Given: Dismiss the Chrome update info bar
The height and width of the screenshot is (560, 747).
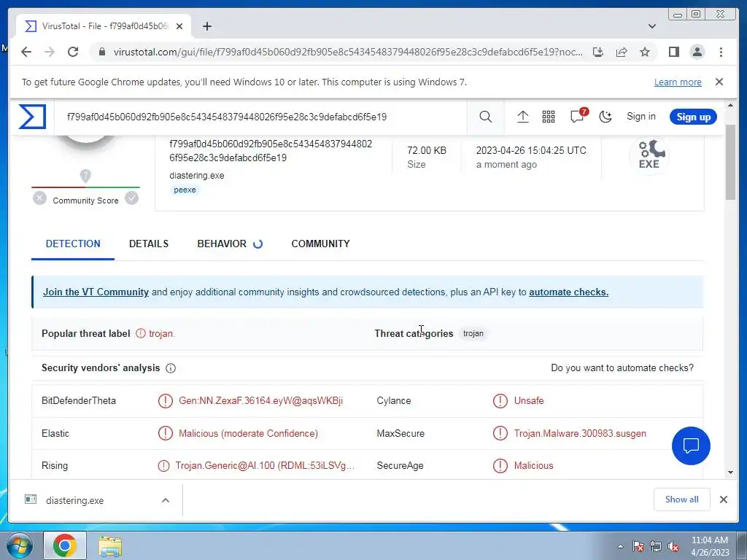Looking at the screenshot, I should (x=719, y=82).
